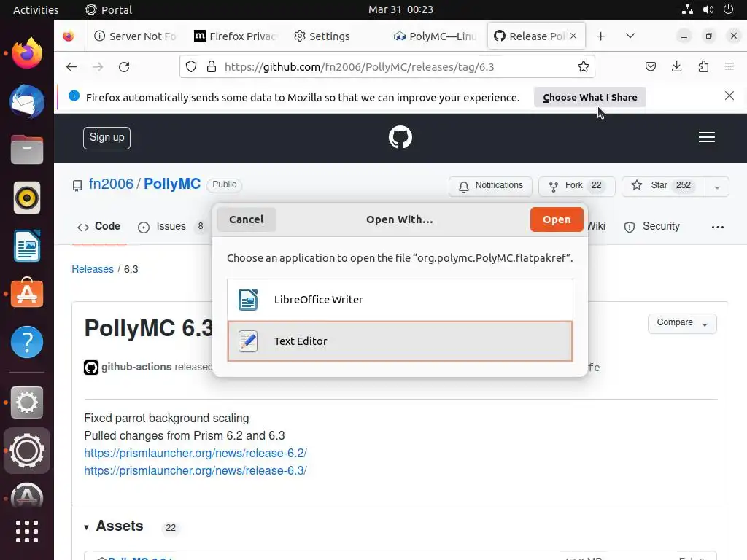Viewport: 747px width, 560px height.
Task: Open the GitHub header hamburger menu
Action: [706, 137]
